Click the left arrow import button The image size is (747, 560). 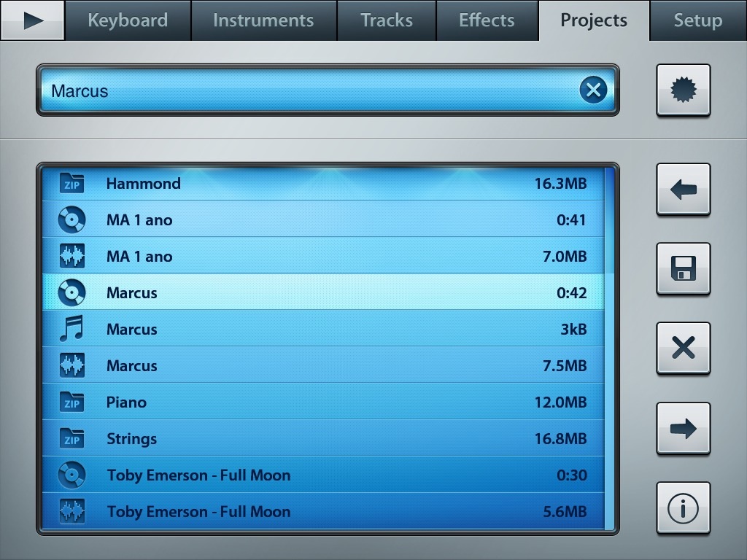[683, 189]
